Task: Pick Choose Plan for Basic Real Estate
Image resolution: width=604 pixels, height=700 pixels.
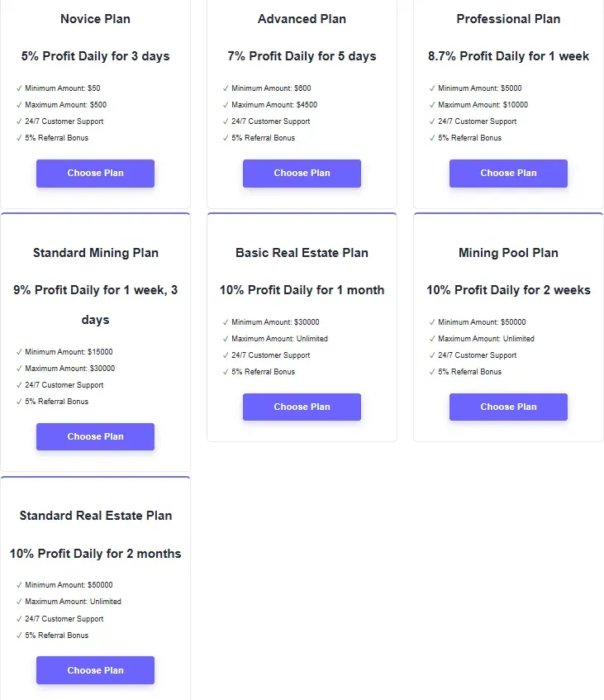Action: (x=302, y=407)
